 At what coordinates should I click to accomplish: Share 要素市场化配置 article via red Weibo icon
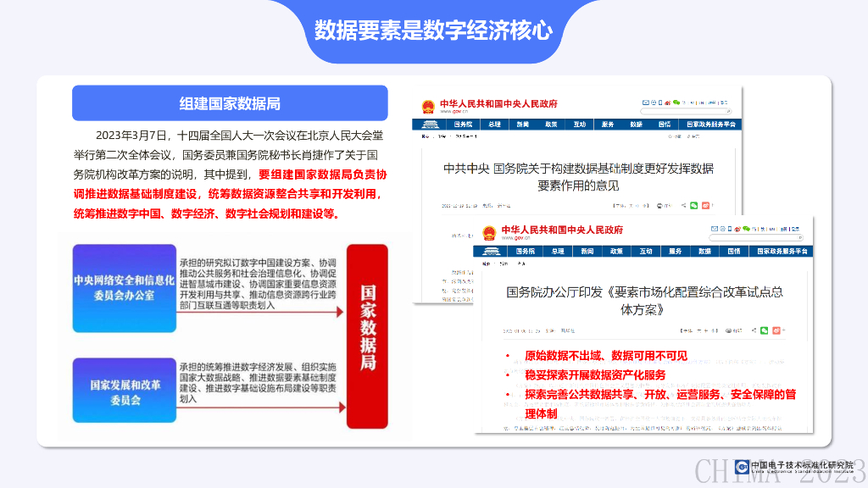[776, 330]
